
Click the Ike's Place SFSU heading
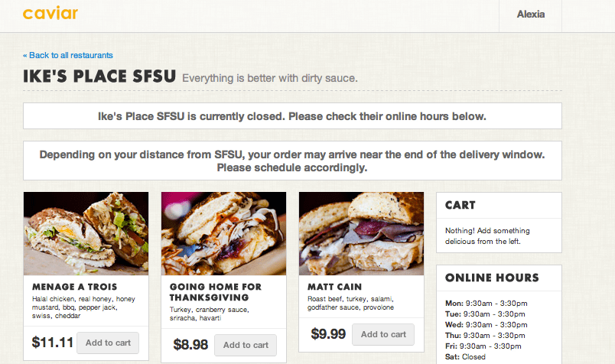point(99,77)
